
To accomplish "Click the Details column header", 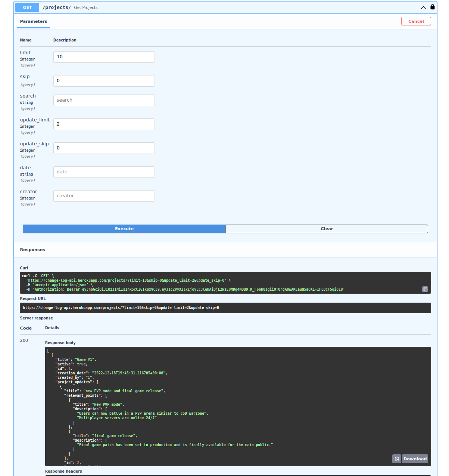I will pos(52,328).
